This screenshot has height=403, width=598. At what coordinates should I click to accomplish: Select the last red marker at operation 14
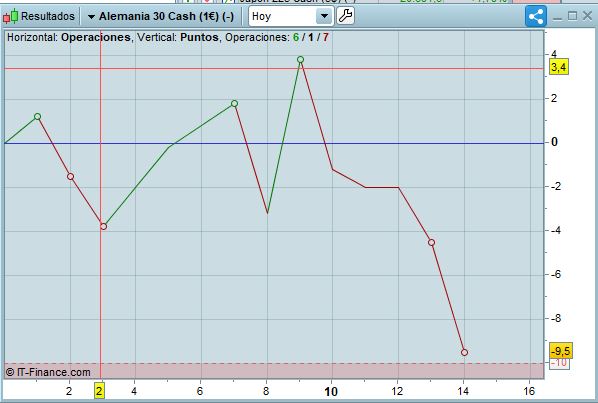pos(464,352)
